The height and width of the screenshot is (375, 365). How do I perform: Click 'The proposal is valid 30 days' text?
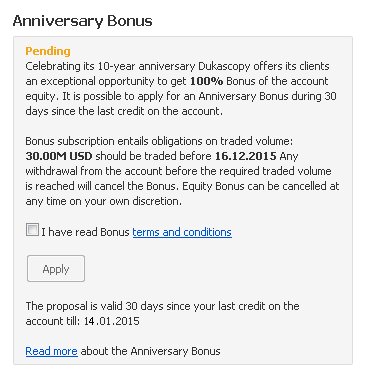coord(163,306)
